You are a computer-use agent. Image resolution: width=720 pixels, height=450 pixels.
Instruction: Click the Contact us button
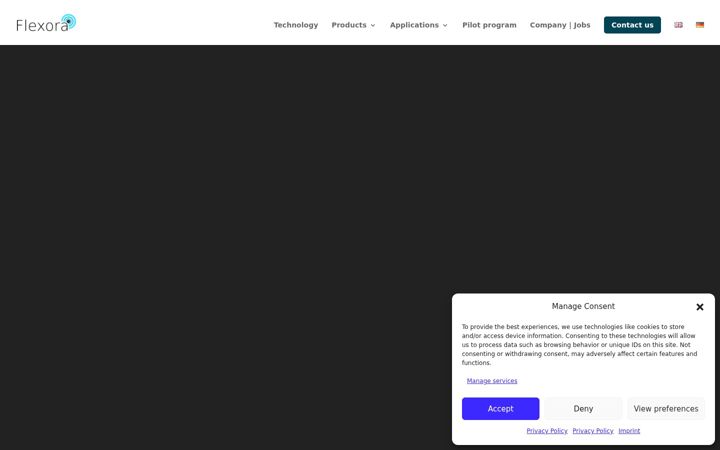[632, 25]
